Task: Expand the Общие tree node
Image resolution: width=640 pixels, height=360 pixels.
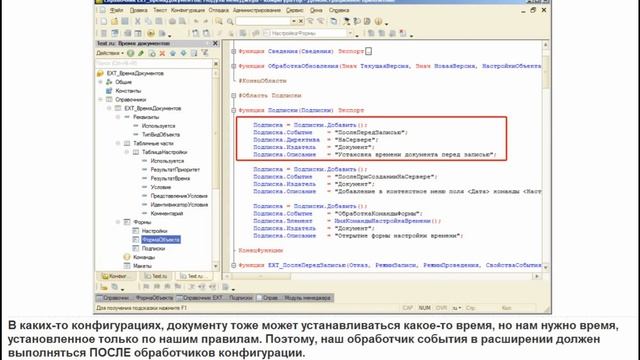Action: coord(100,82)
